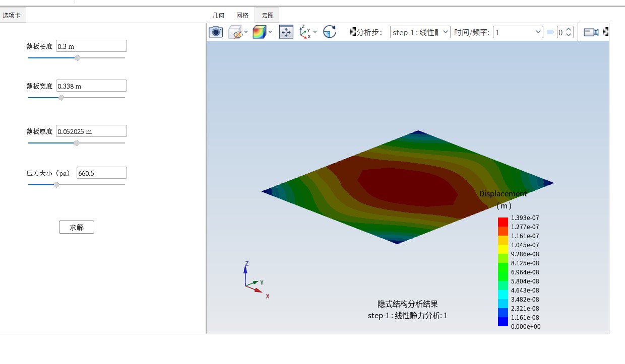
Task: Select the display mode cube icon
Action: tap(235, 32)
